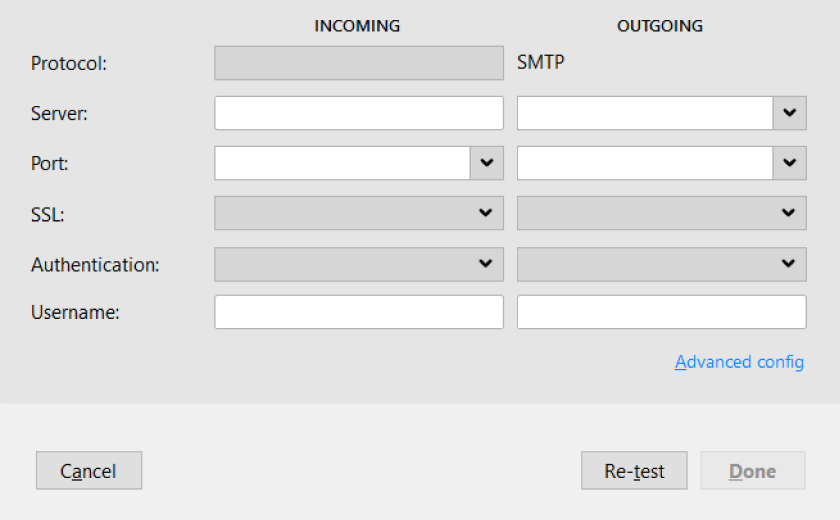Open the incoming Authentication dropdown
840x520 pixels.
pyautogui.click(x=358, y=264)
